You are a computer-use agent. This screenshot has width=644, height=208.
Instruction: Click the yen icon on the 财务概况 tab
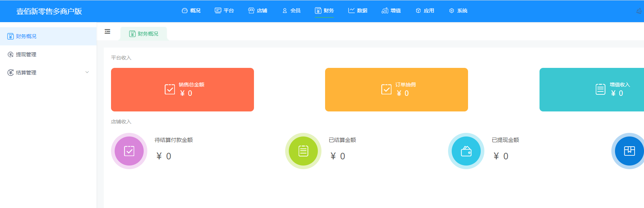click(132, 34)
